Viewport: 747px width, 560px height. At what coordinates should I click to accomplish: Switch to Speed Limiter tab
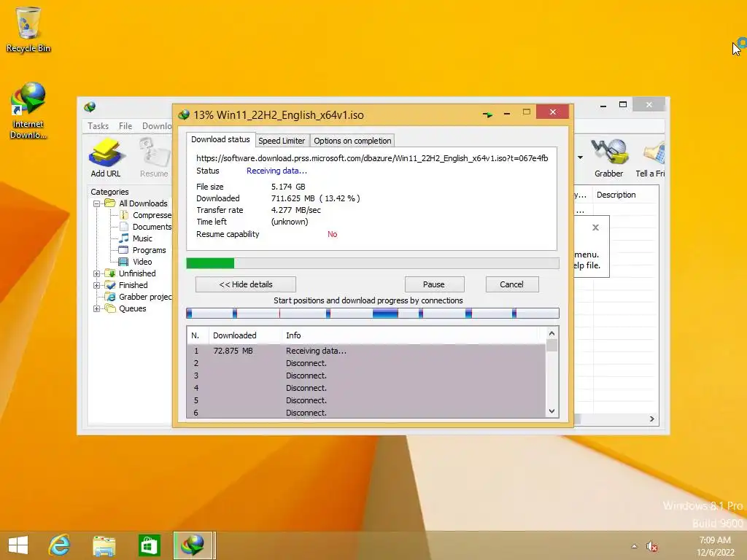tap(282, 141)
